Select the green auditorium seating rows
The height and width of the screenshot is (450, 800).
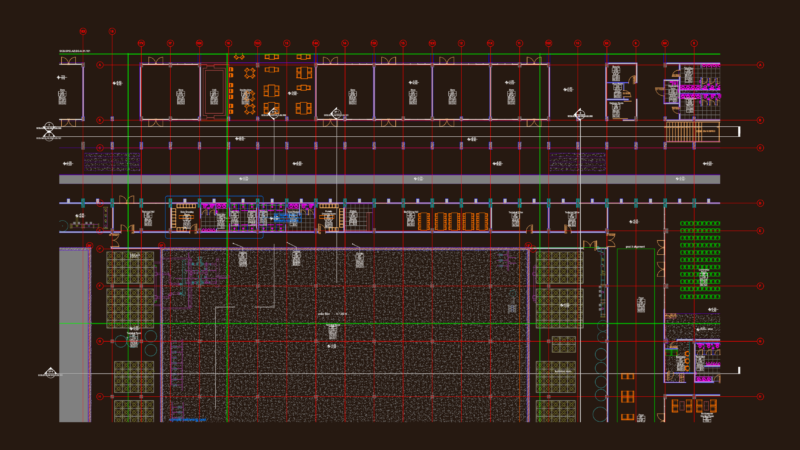click(700, 260)
